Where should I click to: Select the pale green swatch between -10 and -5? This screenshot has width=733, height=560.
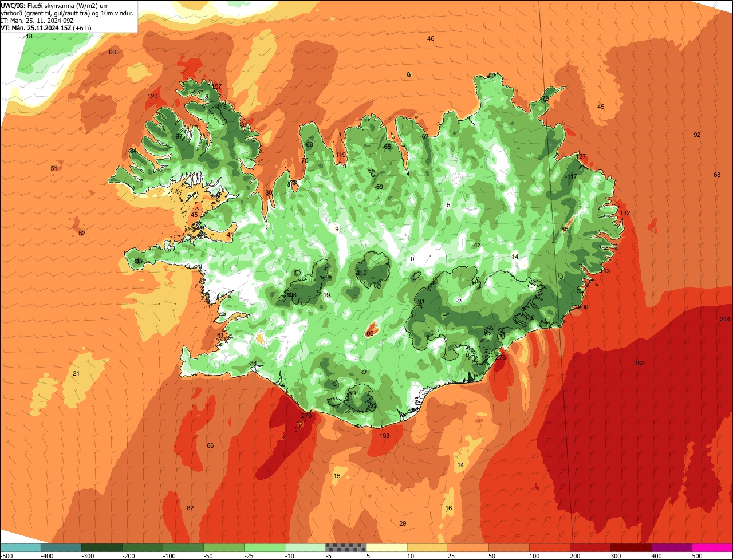[x=305, y=547]
